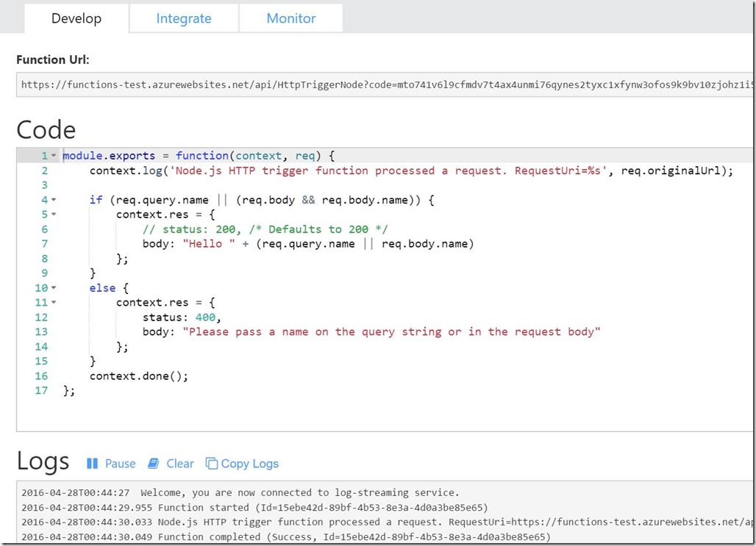Collapse the context.res object at line 11
Image resolution: width=756 pixels, height=546 pixels.
click(x=54, y=303)
